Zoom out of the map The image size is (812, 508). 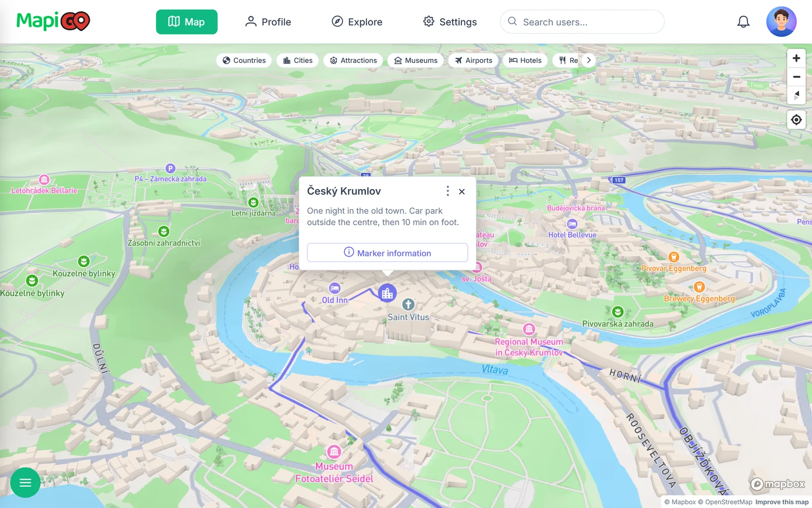pos(796,77)
